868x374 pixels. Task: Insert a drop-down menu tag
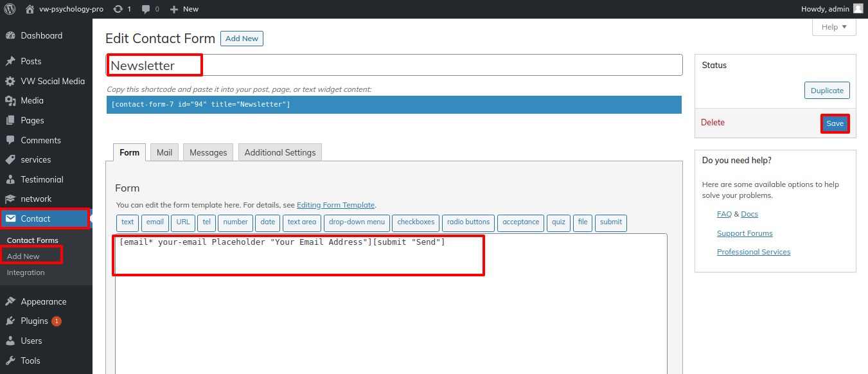tap(357, 222)
